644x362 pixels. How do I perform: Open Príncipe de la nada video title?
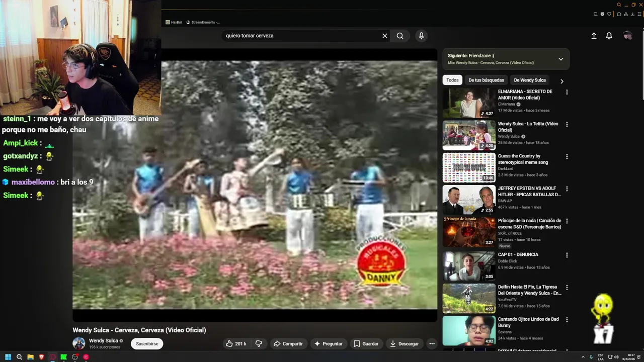coord(529,224)
